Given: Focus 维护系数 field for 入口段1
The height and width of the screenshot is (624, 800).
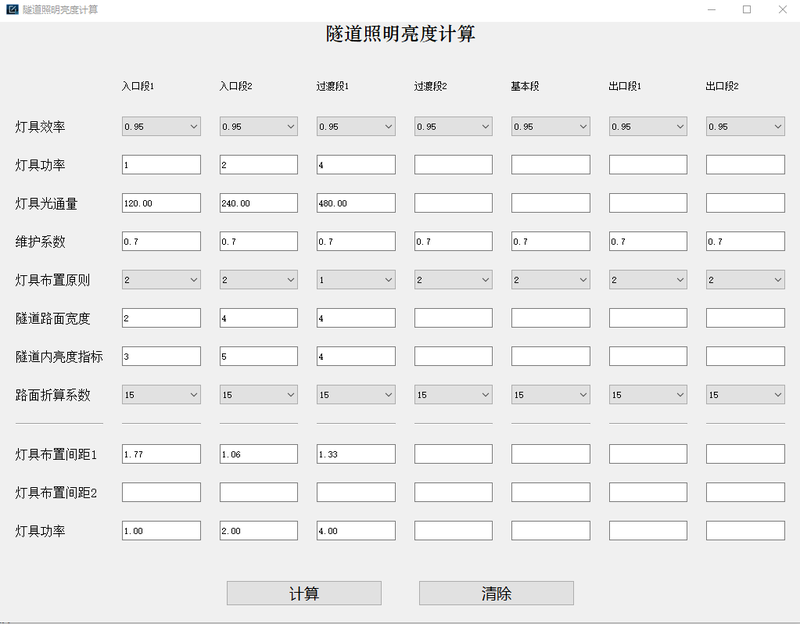Looking at the screenshot, I should click(161, 241).
